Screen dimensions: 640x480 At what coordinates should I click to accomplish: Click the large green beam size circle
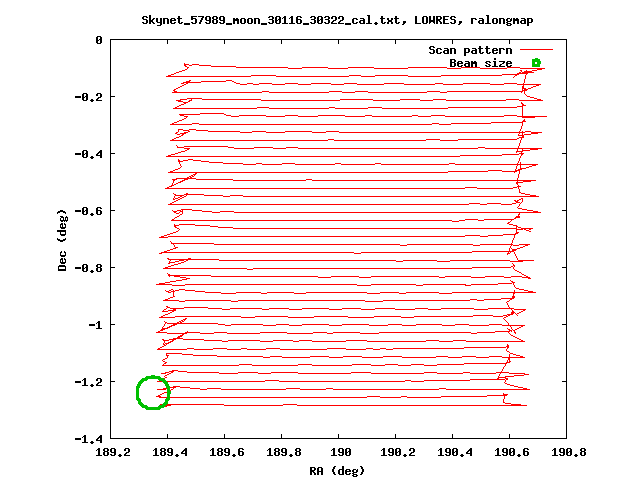point(153,393)
